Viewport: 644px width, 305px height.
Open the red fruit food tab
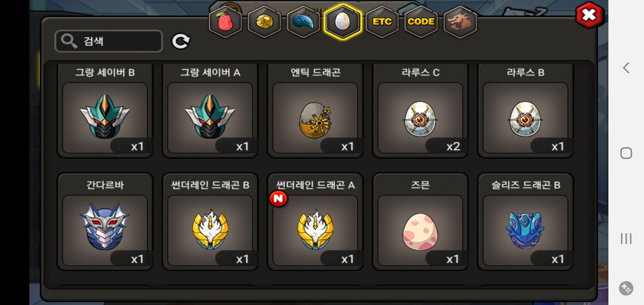[x=225, y=22]
